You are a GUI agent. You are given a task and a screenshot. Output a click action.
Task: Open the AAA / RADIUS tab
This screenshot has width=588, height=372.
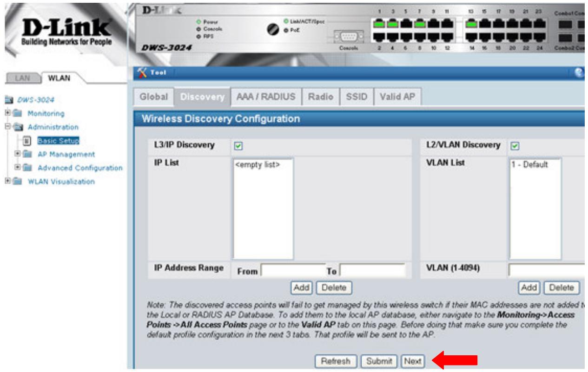tap(266, 97)
